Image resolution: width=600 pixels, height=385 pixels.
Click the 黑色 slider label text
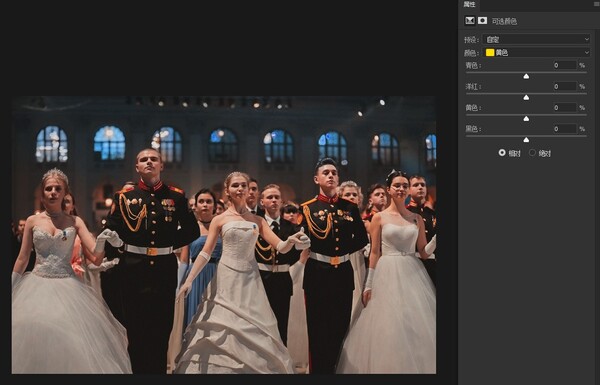click(473, 129)
